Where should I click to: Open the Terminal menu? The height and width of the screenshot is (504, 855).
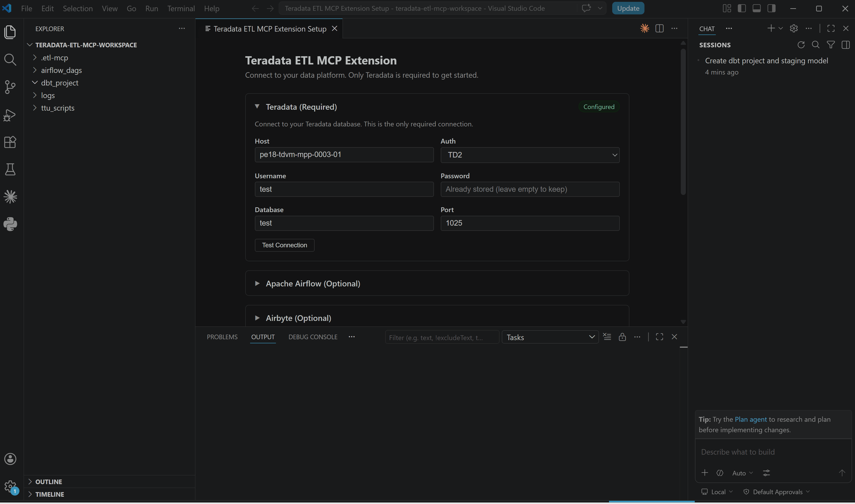tap(181, 8)
